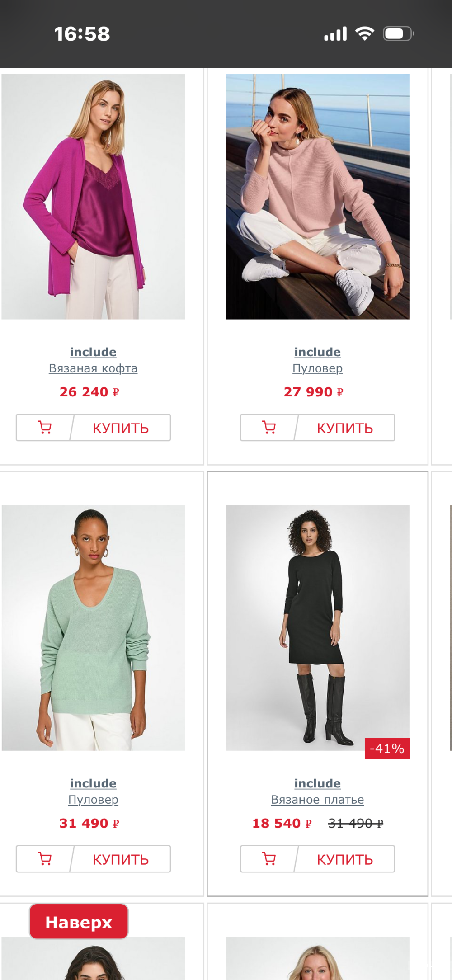
Task: Open the include brand link above Вязаная кофта
Action: [93, 352]
